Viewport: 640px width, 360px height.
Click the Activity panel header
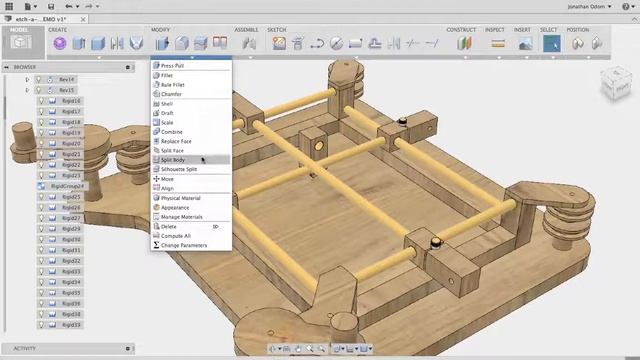68,349
